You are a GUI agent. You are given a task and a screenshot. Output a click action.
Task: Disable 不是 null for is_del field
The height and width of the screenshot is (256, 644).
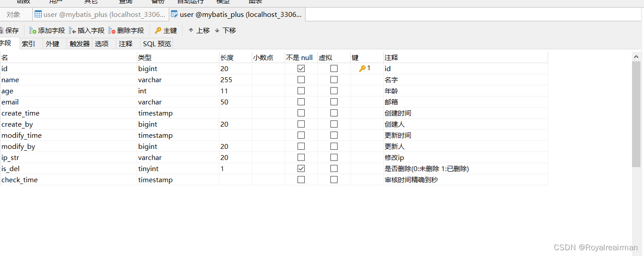click(301, 168)
